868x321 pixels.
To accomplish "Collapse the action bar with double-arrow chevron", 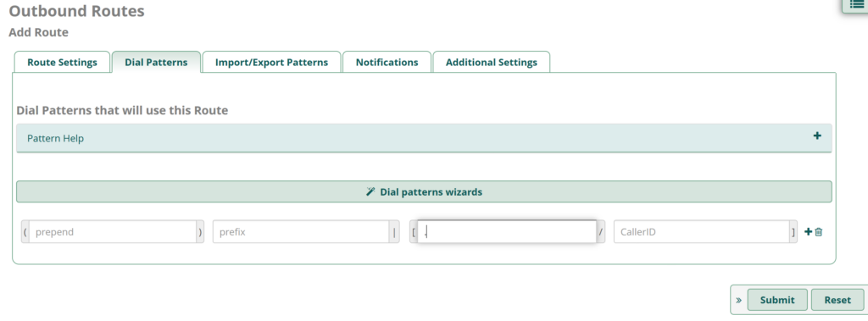I will point(738,300).
